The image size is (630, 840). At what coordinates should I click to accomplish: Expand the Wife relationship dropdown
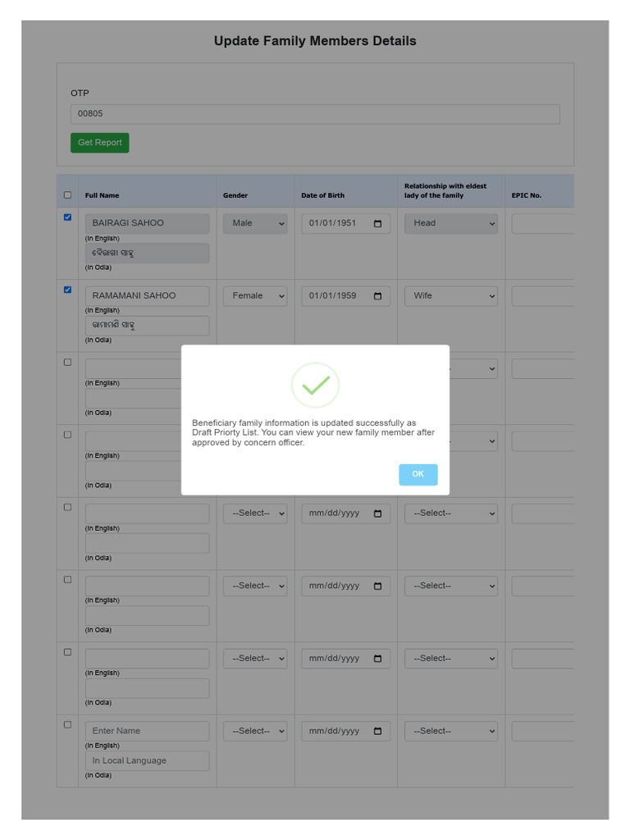(451, 295)
